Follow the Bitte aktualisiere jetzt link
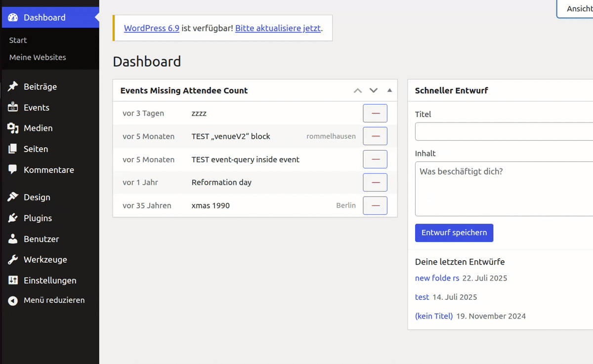The width and height of the screenshot is (593, 364). point(278,28)
